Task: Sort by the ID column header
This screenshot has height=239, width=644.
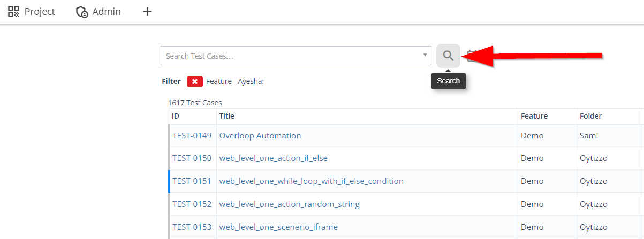Action: (176, 116)
